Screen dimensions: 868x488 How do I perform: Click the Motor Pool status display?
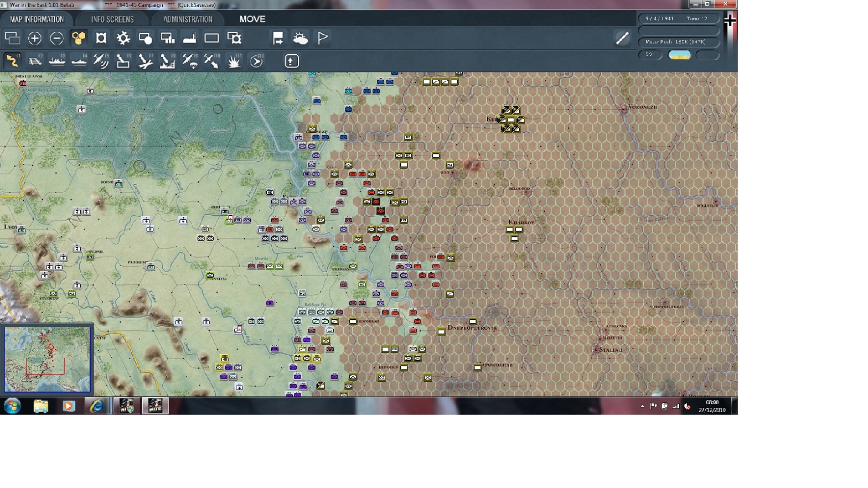coord(679,42)
